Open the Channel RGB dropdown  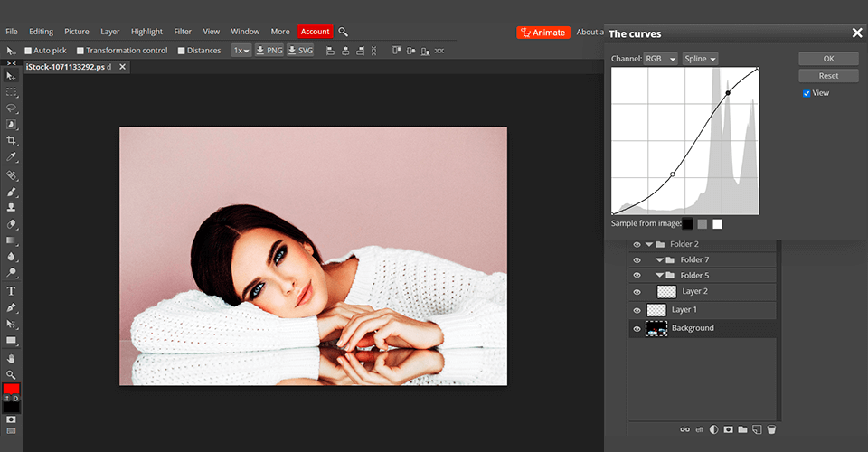(x=659, y=59)
